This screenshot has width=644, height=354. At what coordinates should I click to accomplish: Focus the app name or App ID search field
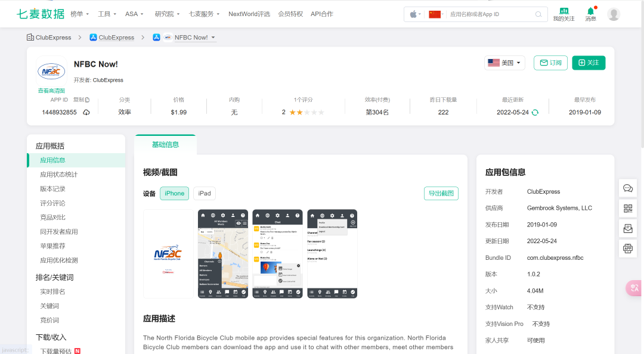(x=491, y=14)
